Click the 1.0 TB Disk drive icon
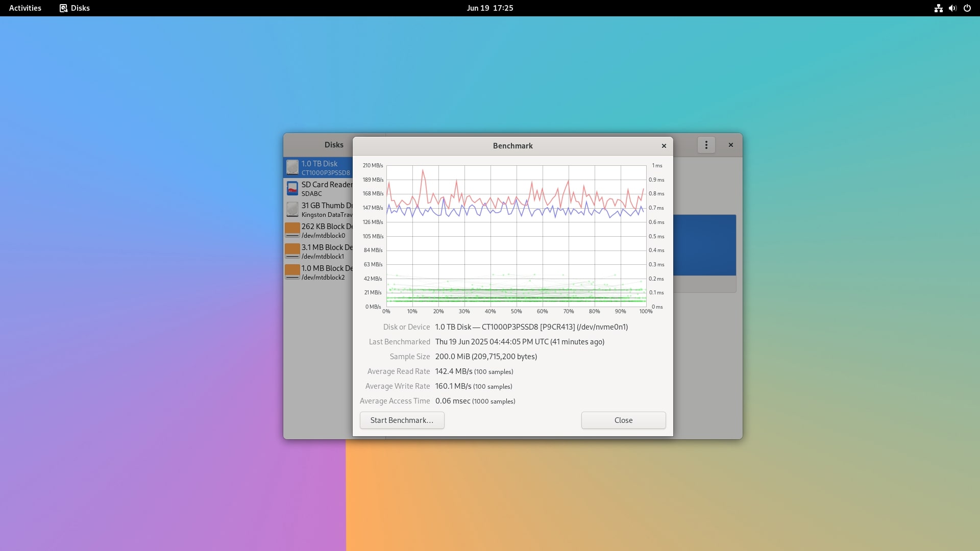The height and width of the screenshot is (551, 980). (292, 167)
